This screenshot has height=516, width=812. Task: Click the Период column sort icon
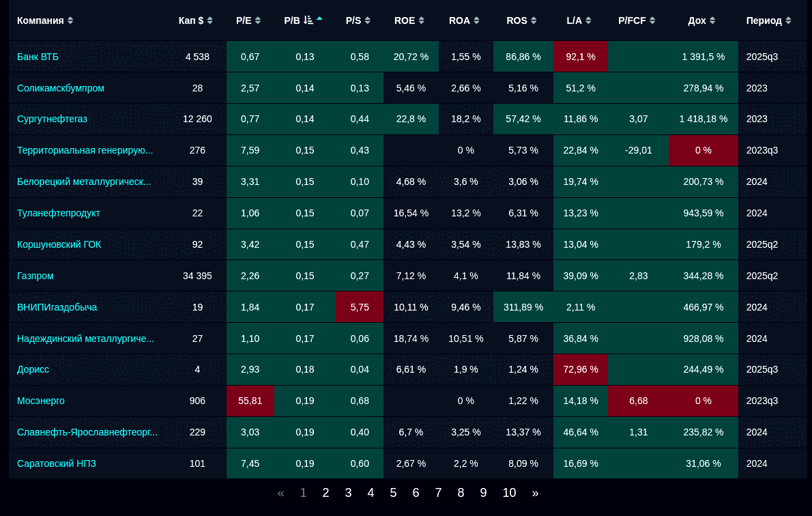788,20
